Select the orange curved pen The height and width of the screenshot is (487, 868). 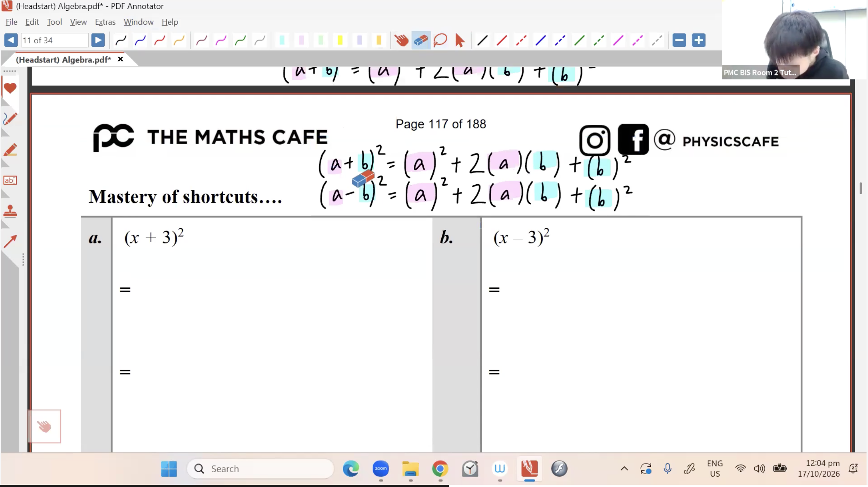tap(179, 40)
